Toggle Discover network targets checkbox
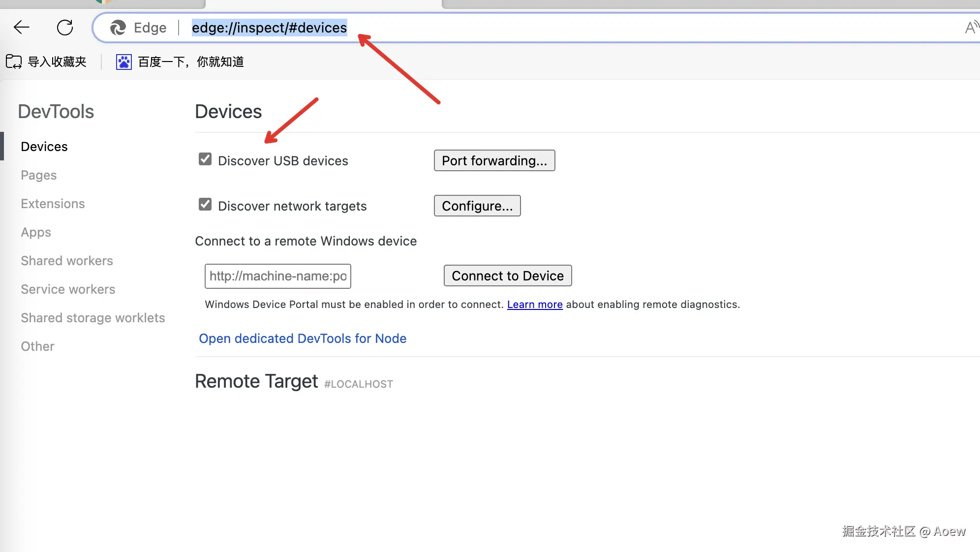The width and height of the screenshot is (980, 552). [x=205, y=204]
